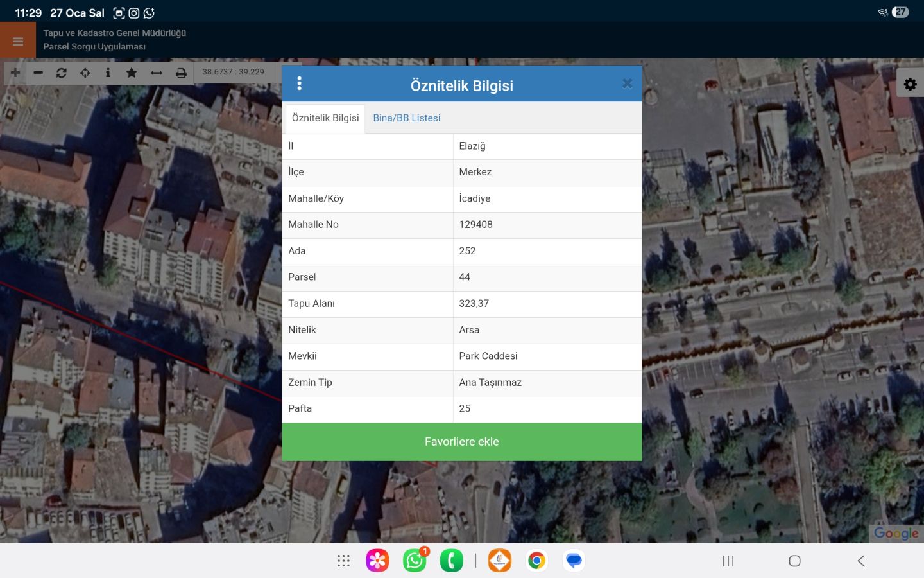Click the Google logo on map
This screenshot has width=924, height=578.
point(896,533)
